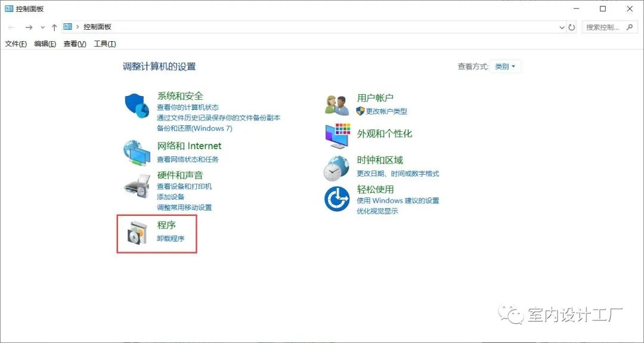The width and height of the screenshot is (644, 343).
Task: Open the 编辑(E) menu
Action: click(x=45, y=44)
